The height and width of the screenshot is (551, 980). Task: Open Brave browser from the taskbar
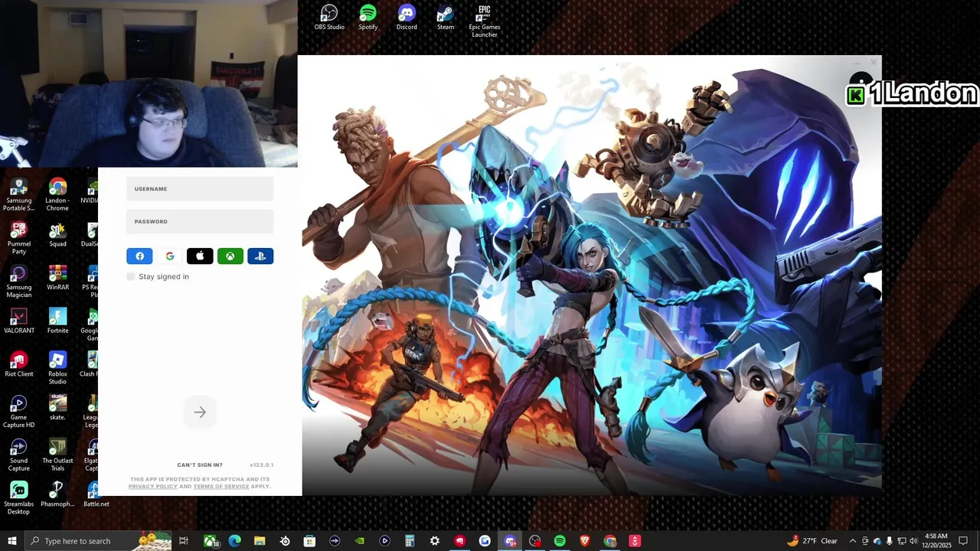[x=585, y=541]
